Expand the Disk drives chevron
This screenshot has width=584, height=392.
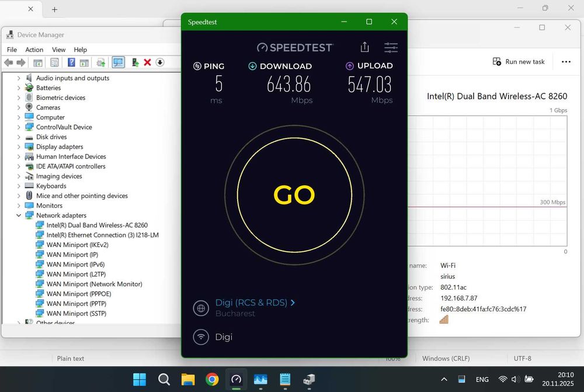(x=19, y=137)
